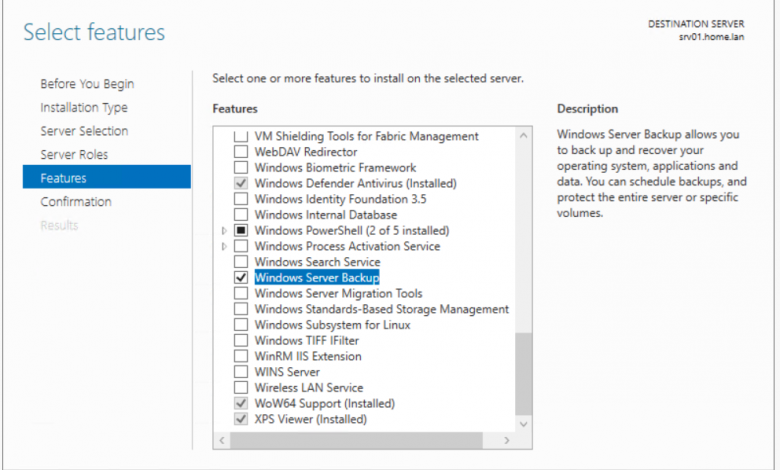Image resolution: width=780 pixels, height=470 pixels.
Task: Click the features list scroll-up arrow
Action: click(523, 135)
